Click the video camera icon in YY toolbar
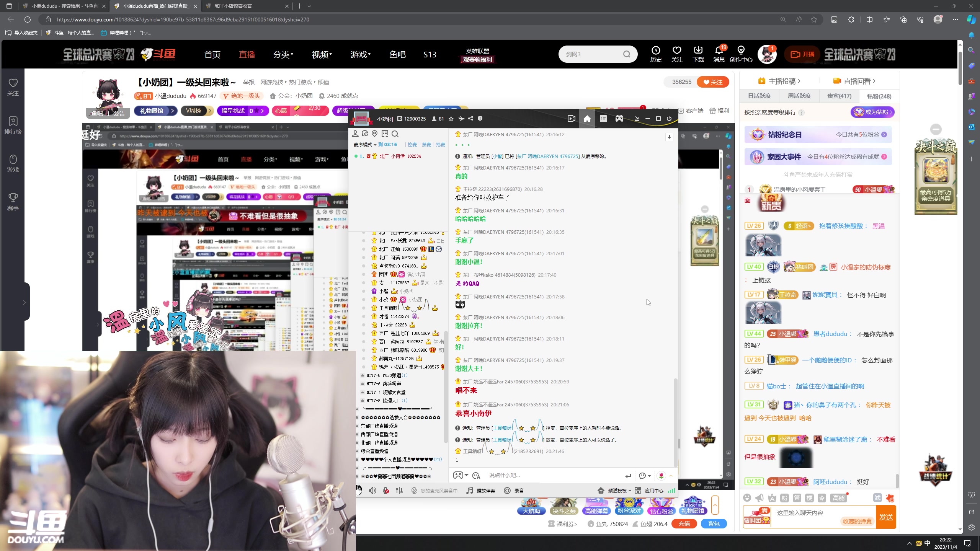Screen dimensions: 980x551 571,119
